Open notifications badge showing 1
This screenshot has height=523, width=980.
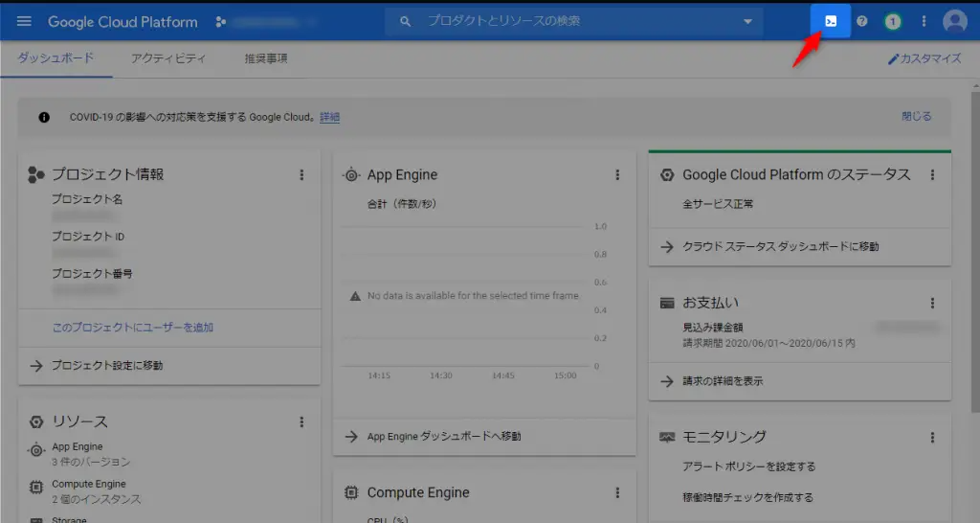coord(893,22)
